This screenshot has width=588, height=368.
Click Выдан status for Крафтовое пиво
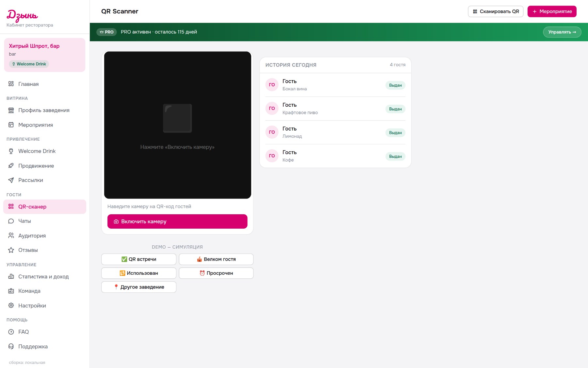pyautogui.click(x=395, y=109)
